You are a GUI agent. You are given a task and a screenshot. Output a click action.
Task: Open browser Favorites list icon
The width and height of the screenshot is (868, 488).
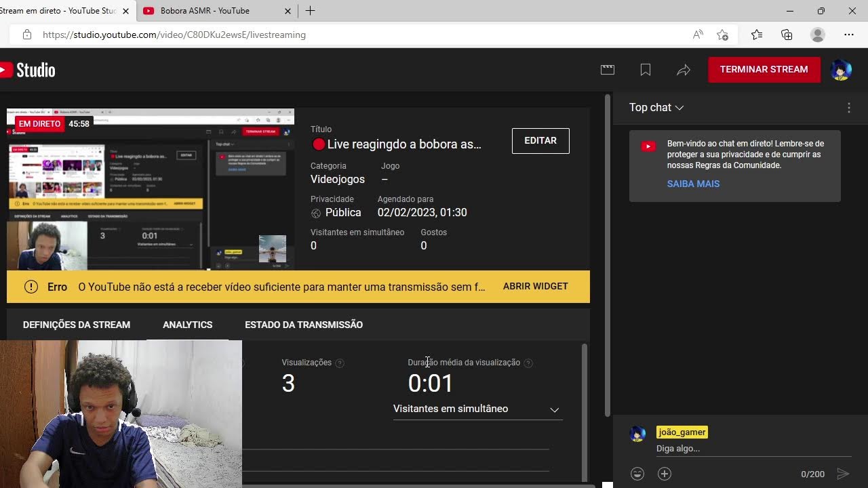pyautogui.click(x=757, y=35)
